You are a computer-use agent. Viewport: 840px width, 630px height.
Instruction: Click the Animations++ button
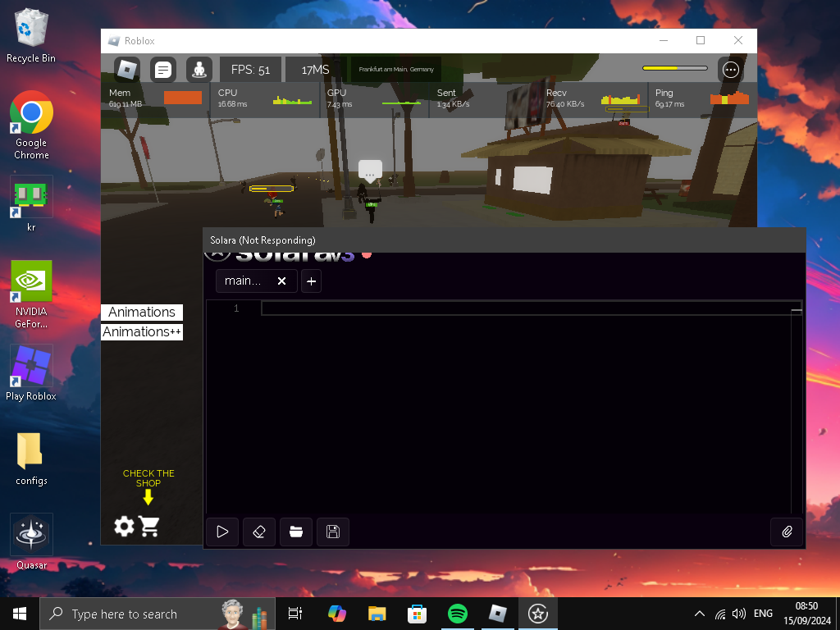tap(142, 332)
